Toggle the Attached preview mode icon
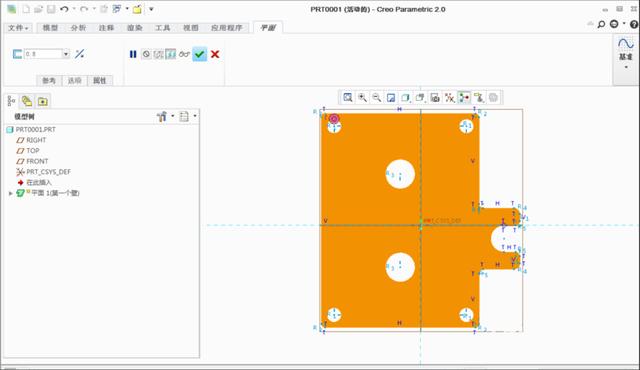 click(x=171, y=54)
